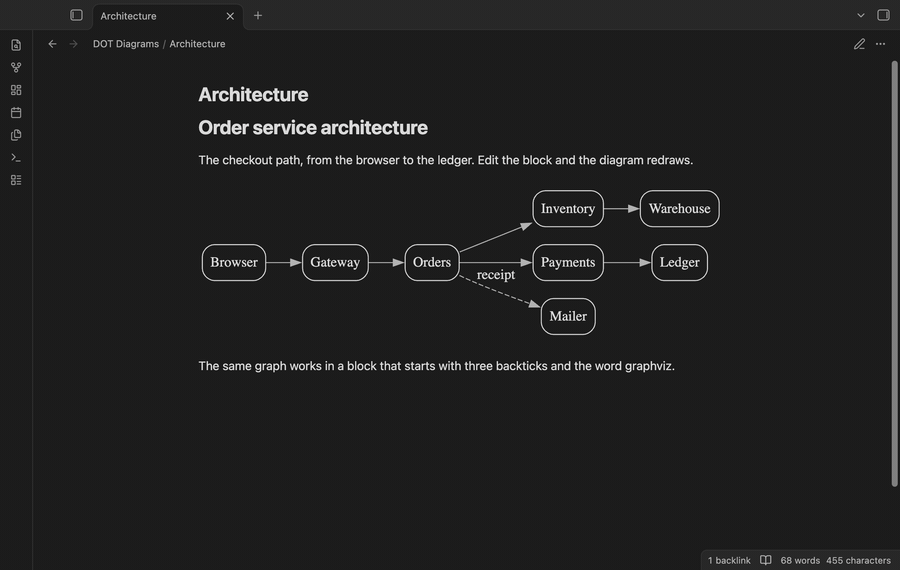Click the receipt edge label
Image resolution: width=900 pixels, height=570 pixels.
click(x=496, y=275)
